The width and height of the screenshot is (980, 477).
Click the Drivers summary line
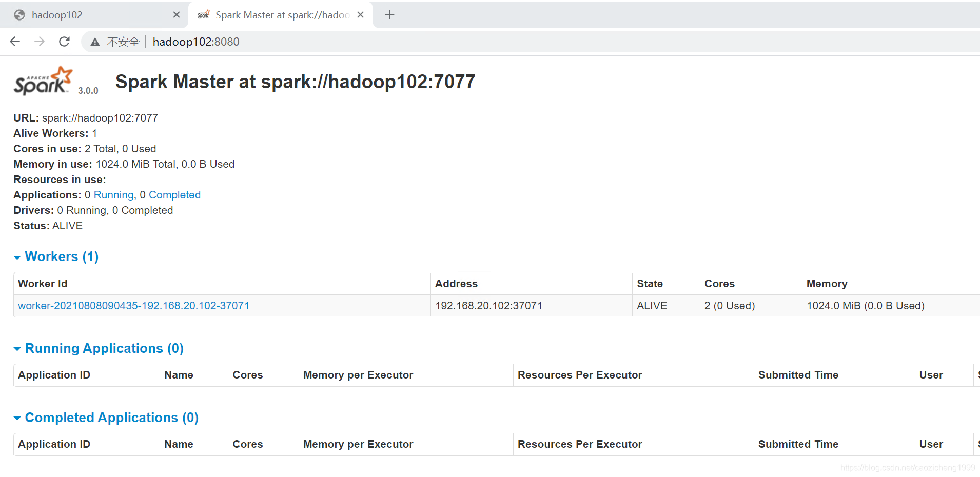(x=93, y=210)
